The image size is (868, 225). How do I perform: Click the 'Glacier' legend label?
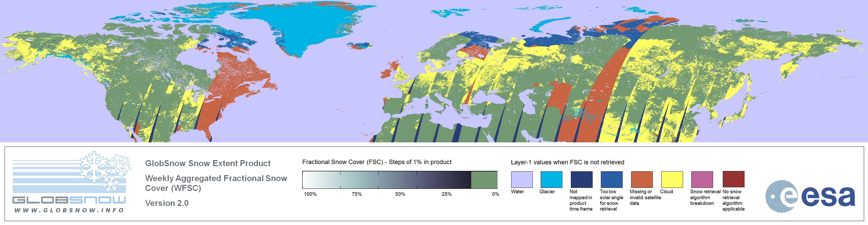click(547, 192)
